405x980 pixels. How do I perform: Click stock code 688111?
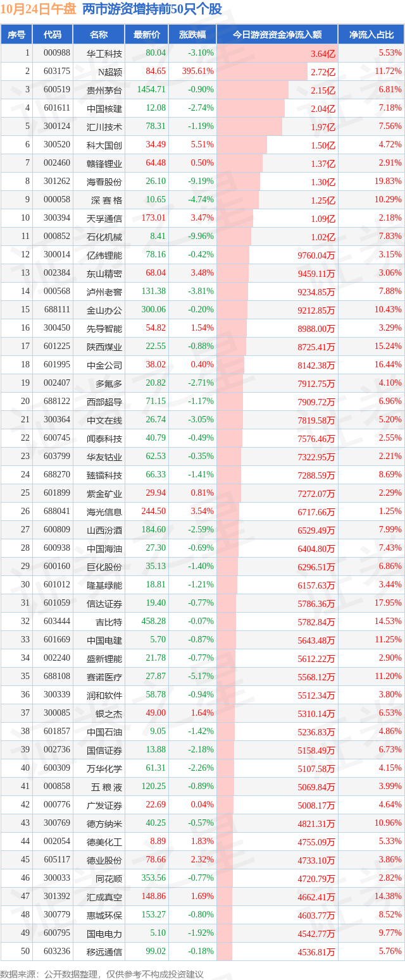click(57, 310)
